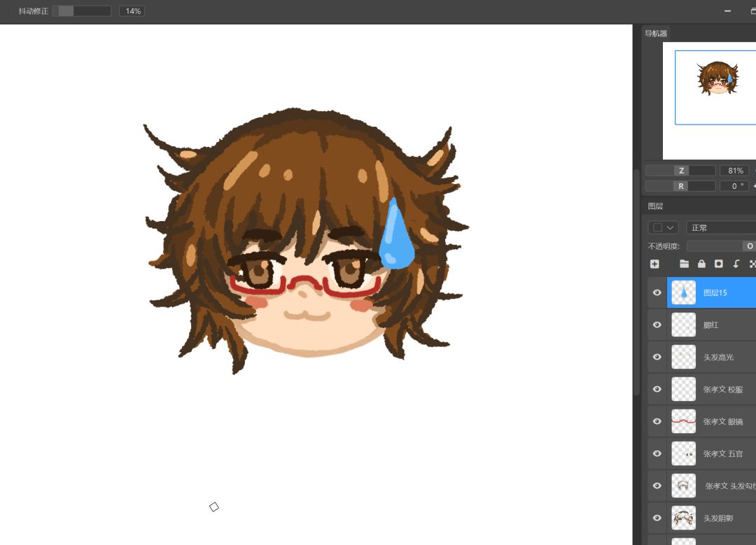Minimize the application window
The image size is (756, 545).
pos(727,11)
